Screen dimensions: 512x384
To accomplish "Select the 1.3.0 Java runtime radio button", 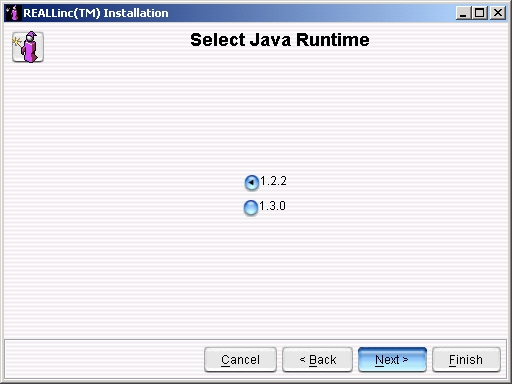I will point(251,208).
